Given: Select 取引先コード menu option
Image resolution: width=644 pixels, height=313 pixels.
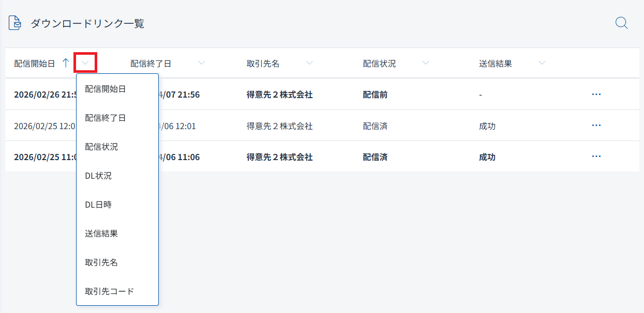Looking at the screenshot, I should coord(110,291).
